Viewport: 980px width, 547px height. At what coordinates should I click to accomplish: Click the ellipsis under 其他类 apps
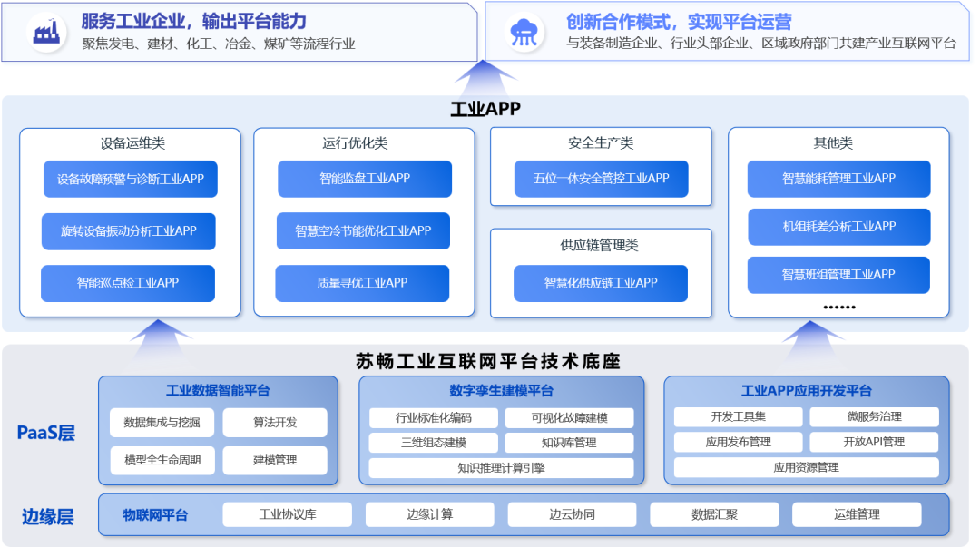[x=838, y=307]
